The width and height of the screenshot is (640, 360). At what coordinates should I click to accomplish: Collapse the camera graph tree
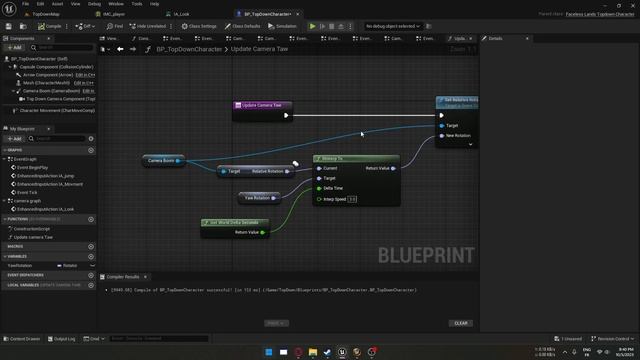(x=4, y=201)
